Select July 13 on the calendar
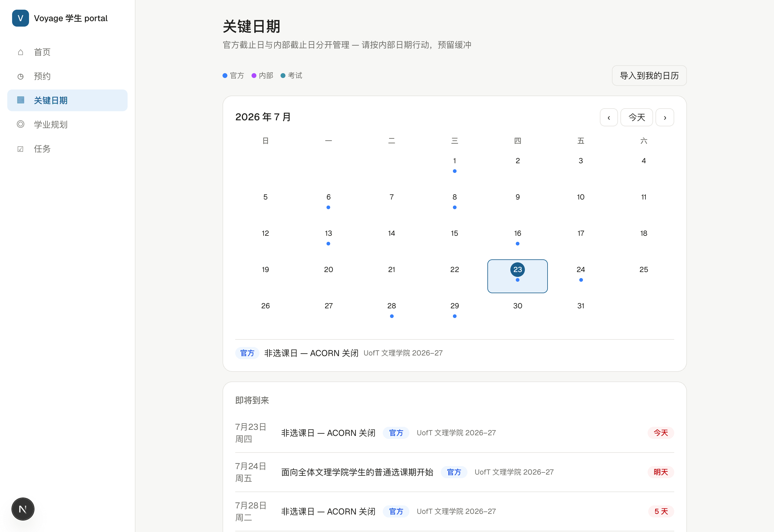Image resolution: width=774 pixels, height=532 pixels. pos(328,240)
